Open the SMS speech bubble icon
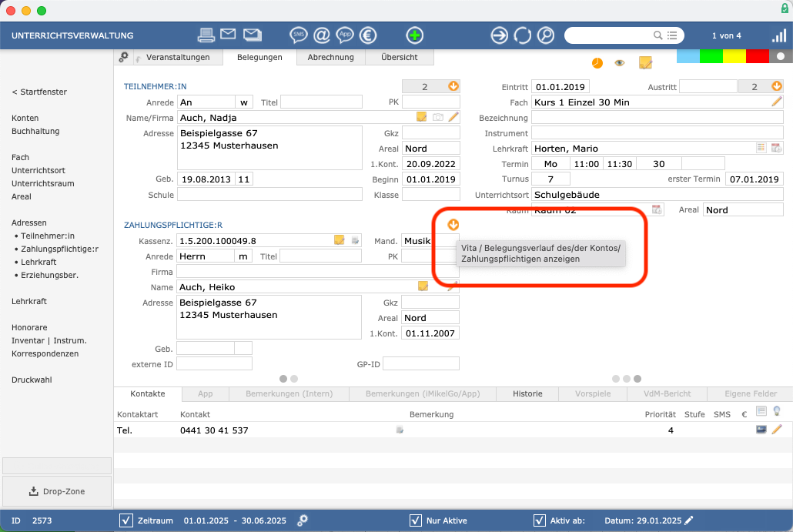The image size is (793, 532). pos(299,35)
